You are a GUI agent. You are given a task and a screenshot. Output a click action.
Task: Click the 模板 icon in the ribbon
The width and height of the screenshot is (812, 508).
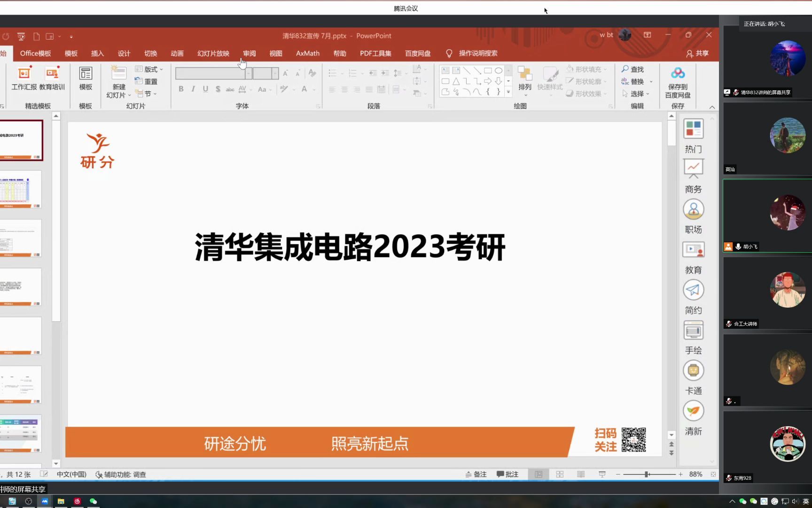point(86,78)
